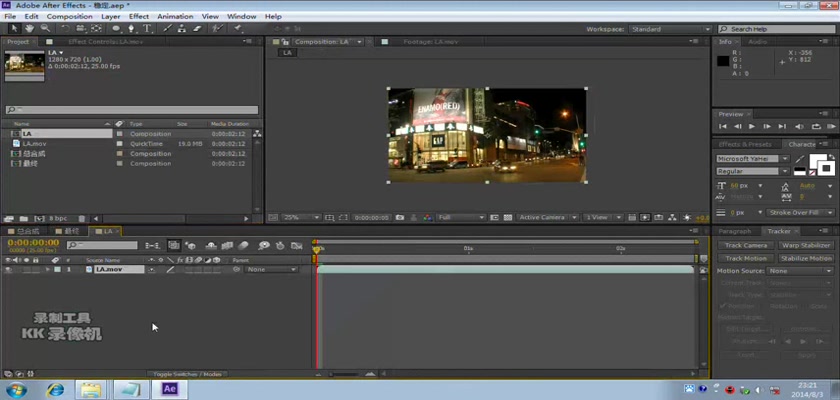This screenshot has width=840, height=400.
Task: Open Composition Mini-Flowchart in timeline
Action: pyautogui.click(x=153, y=245)
